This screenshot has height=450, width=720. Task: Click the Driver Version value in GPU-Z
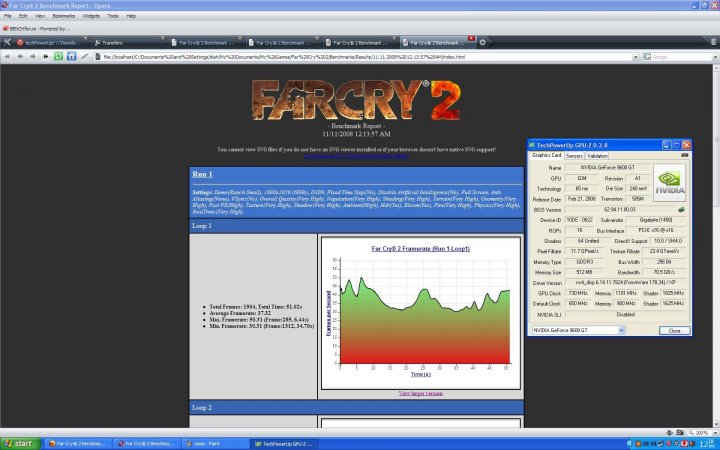[625, 282]
